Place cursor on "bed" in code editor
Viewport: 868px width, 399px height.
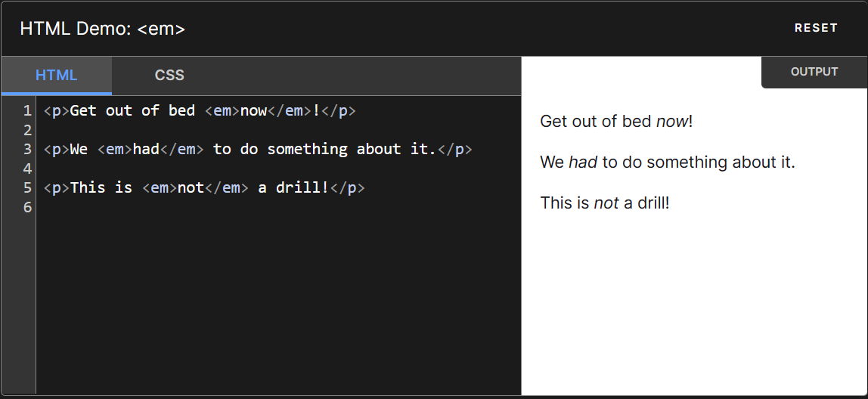[182, 111]
